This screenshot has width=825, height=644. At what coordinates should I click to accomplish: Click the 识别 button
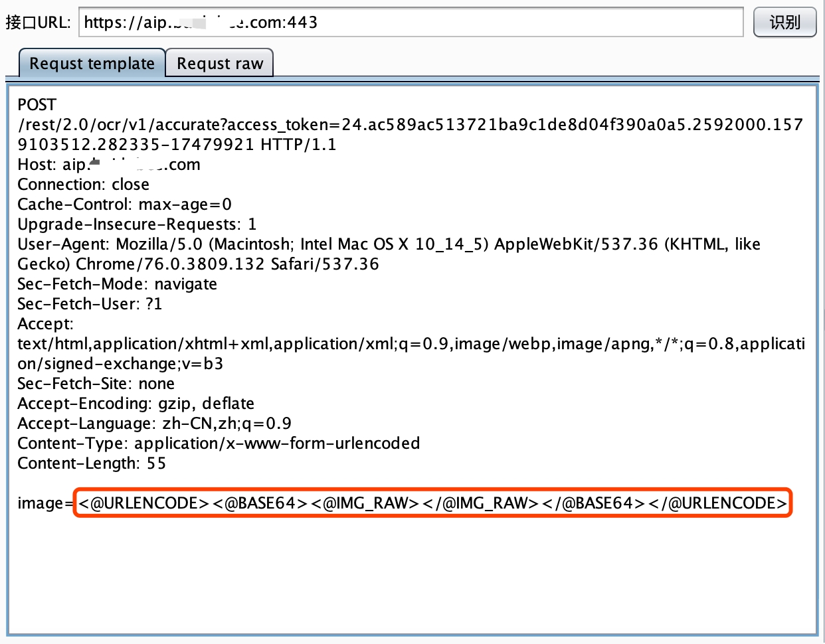pyautogui.click(x=784, y=23)
